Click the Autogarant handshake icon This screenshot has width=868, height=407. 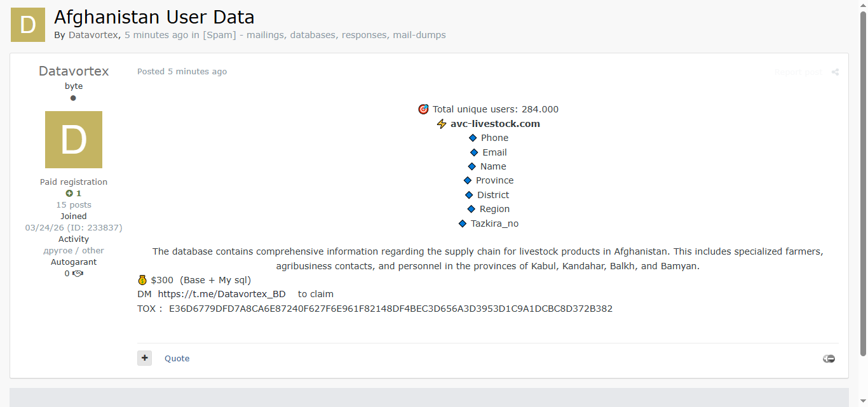click(78, 274)
